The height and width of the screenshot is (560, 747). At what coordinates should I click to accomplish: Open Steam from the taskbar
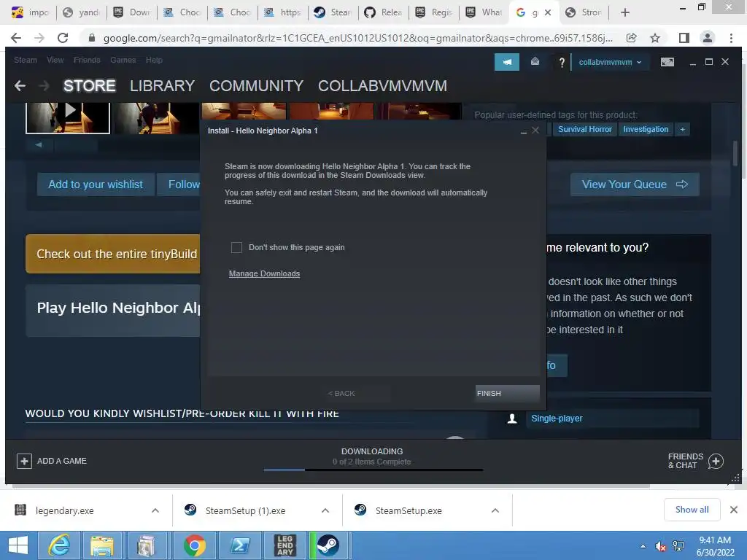coord(328,545)
